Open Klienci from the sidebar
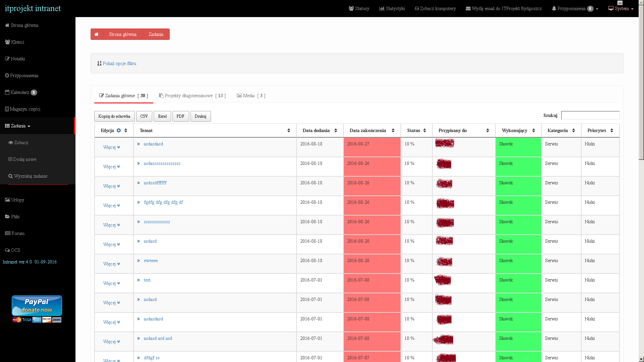Screen dimensions: 644x362 tap(17, 42)
